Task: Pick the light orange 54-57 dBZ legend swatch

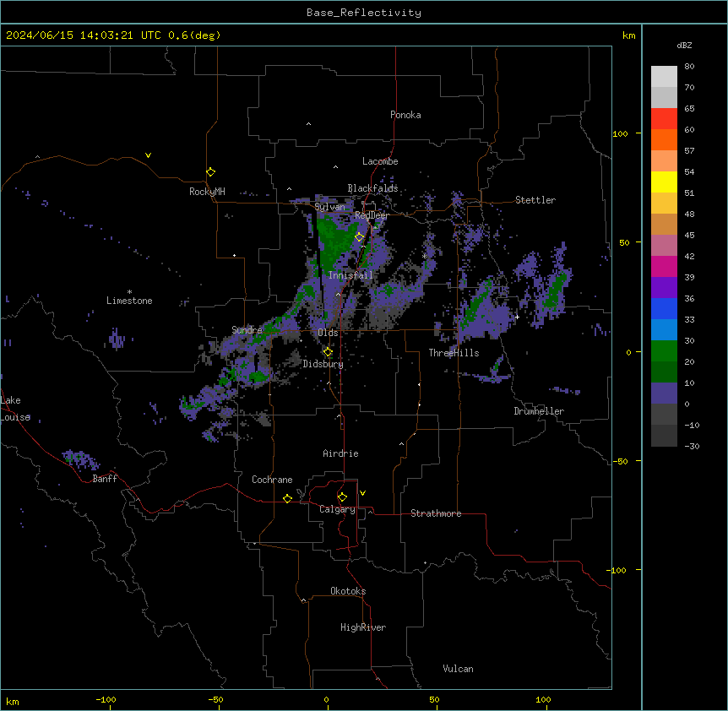Action: click(664, 160)
